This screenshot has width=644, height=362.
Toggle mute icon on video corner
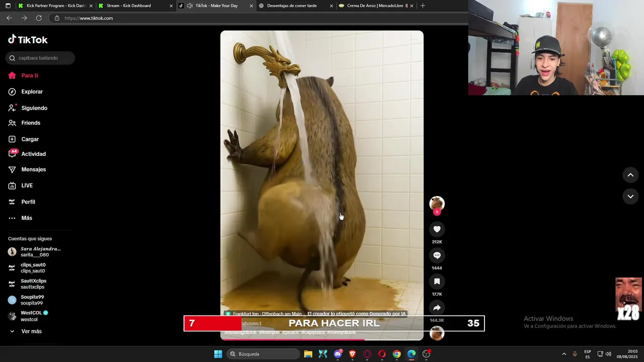(x=228, y=39)
